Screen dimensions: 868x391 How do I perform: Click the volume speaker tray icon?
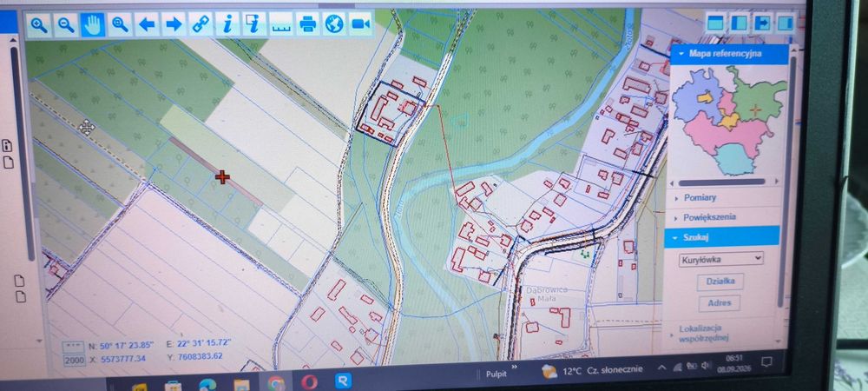tap(705, 366)
